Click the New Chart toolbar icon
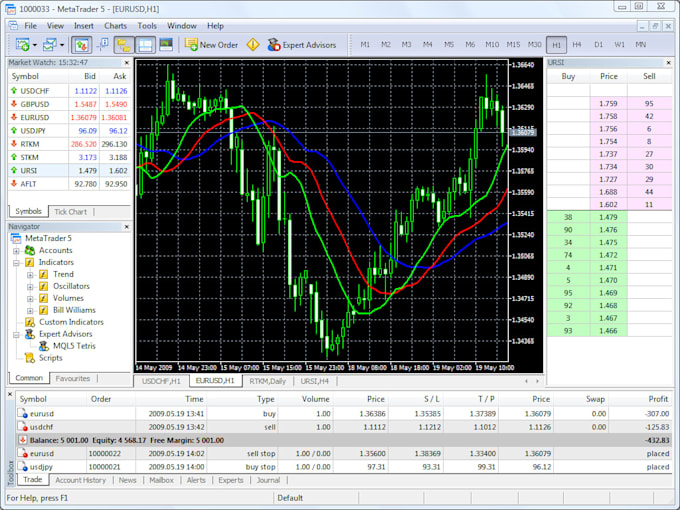680x510 pixels. (x=22, y=45)
